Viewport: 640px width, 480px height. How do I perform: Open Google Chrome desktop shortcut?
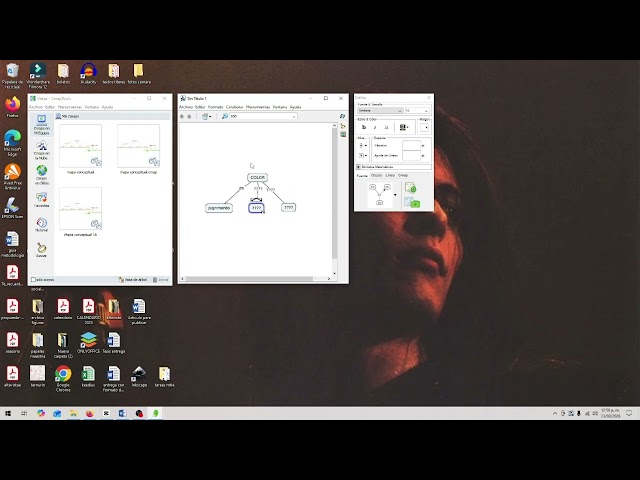point(63,378)
